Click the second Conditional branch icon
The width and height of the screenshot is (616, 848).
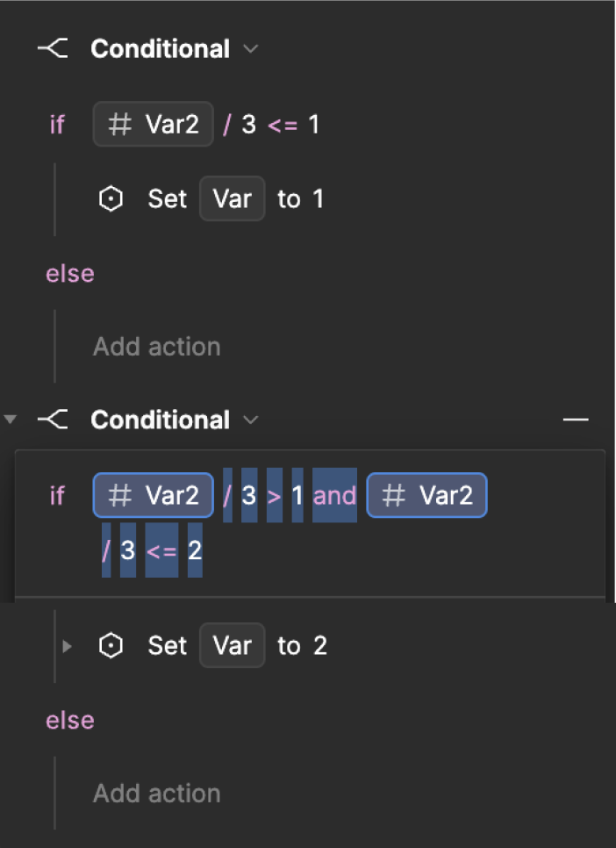53,420
